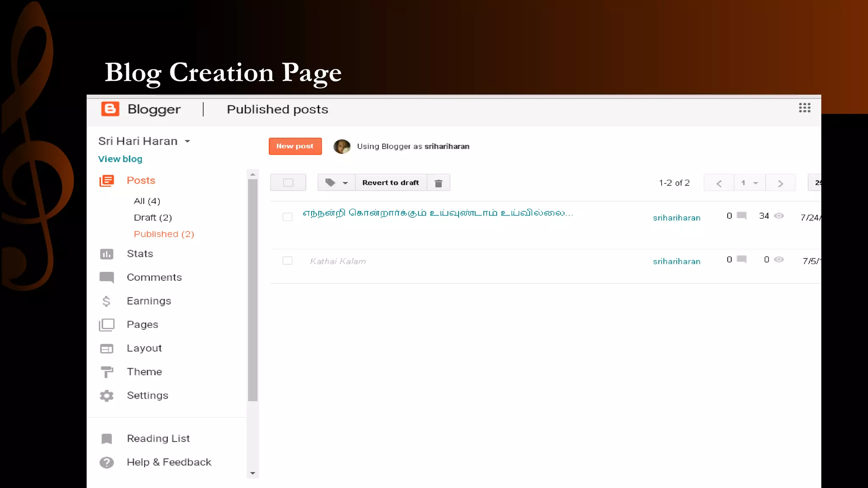
Task: Click the label tag icon in toolbar
Action: (x=330, y=183)
